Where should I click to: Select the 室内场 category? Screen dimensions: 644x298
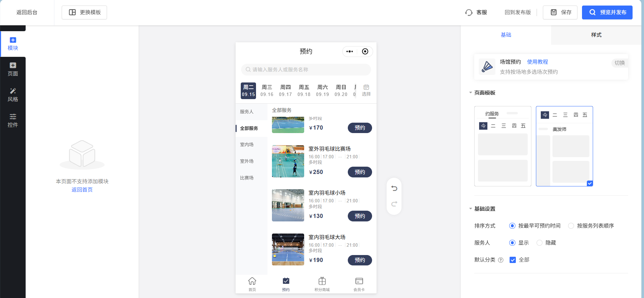[252, 145]
